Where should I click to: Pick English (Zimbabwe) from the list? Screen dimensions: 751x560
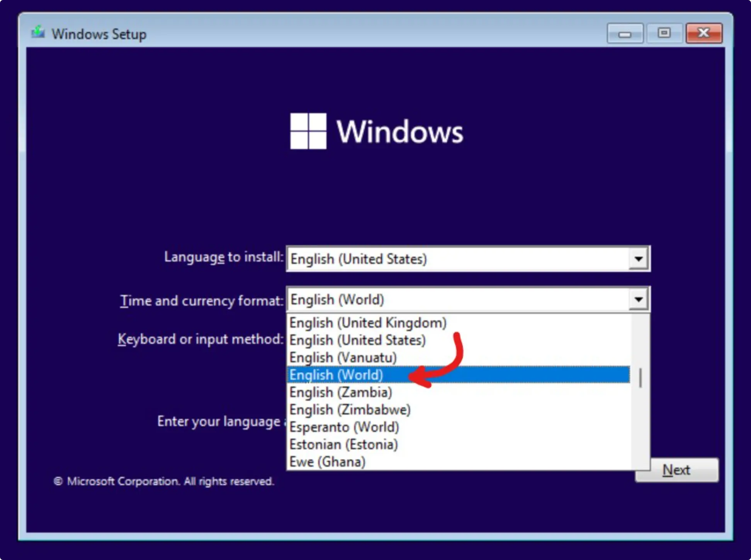(x=459, y=409)
